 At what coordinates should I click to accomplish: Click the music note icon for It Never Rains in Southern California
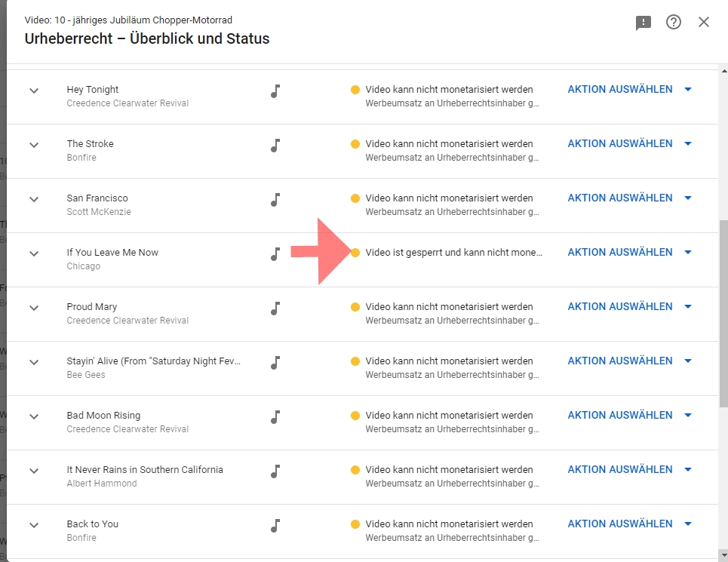(x=275, y=471)
